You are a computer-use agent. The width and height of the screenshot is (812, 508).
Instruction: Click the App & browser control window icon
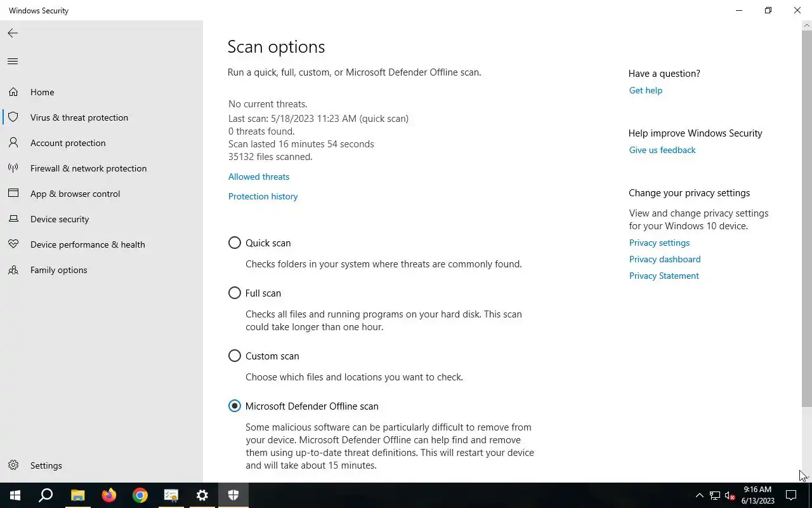[13, 194]
